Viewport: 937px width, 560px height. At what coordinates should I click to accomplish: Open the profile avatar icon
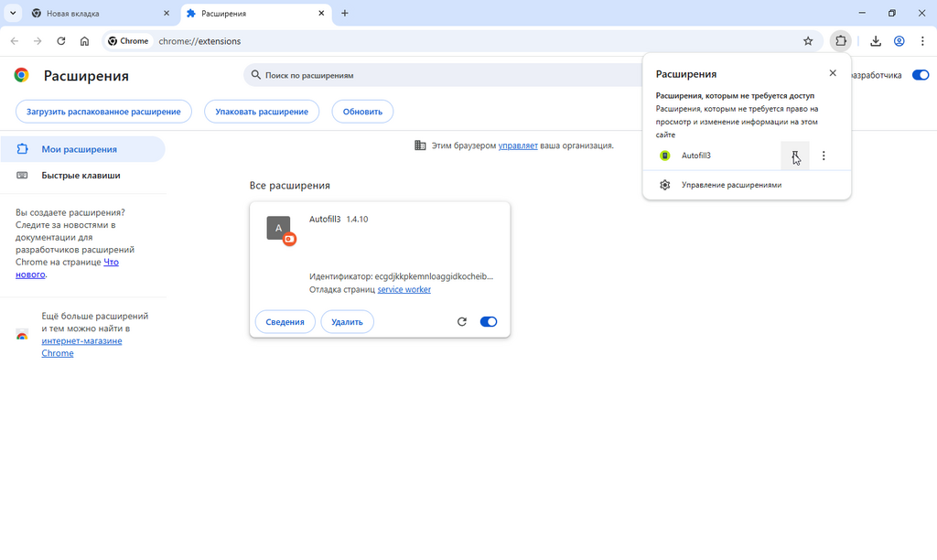899,41
